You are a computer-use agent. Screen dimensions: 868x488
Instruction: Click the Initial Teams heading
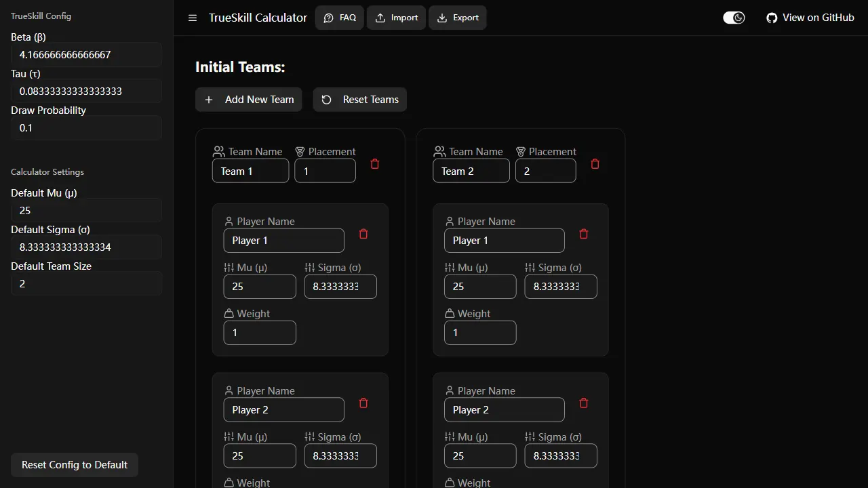click(240, 67)
